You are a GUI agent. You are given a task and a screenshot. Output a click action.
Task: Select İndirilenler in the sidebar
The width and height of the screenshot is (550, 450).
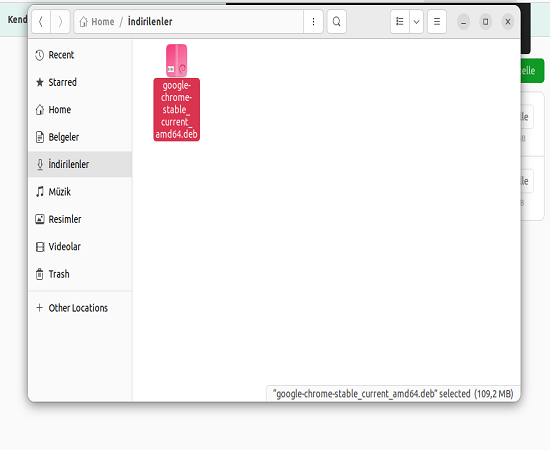point(80,164)
